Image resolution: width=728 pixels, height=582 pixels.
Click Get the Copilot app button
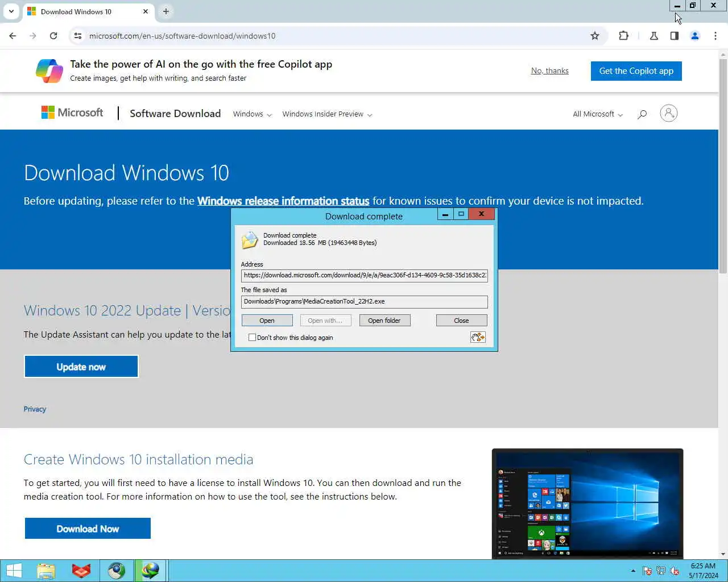[x=636, y=71]
